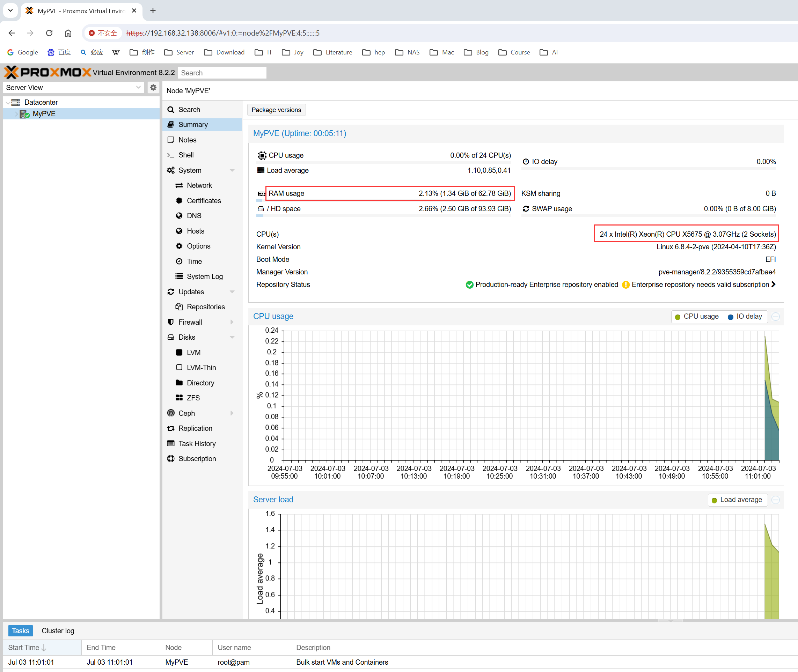Collapse the Disks submenu arrow
Image resolution: width=798 pixels, height=672 pixels.
pyautogui.click(x=232, y=337)
